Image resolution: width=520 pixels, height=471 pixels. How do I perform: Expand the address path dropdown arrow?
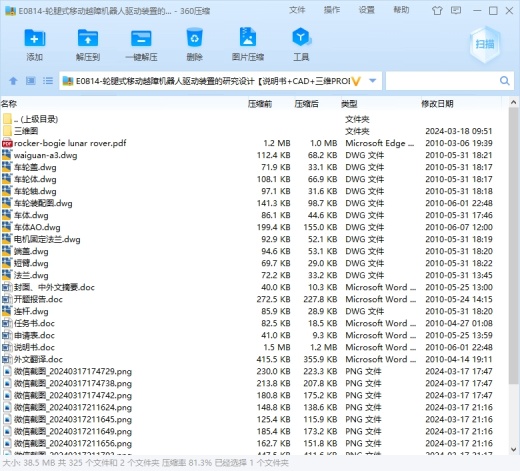(x=373, y=81)
